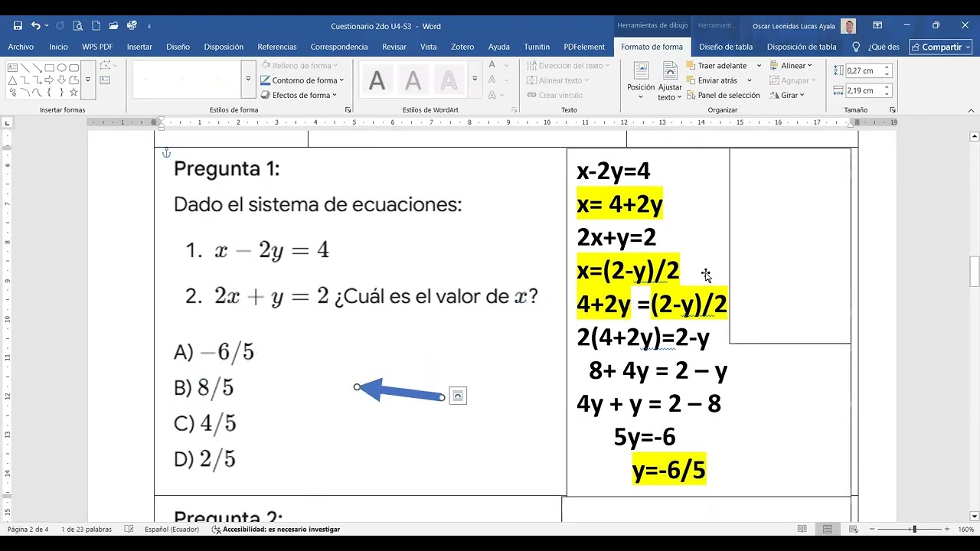Click the user account profile picture
The height and width of the screenshot is (551, 980).
(x=848, y=26)
